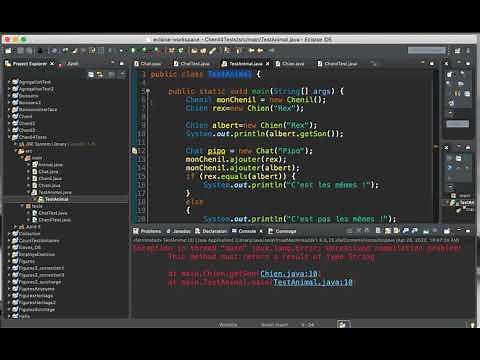Expand the AgregationTest2 project
The image size is (480, 360).
click(x=9, y=89)
